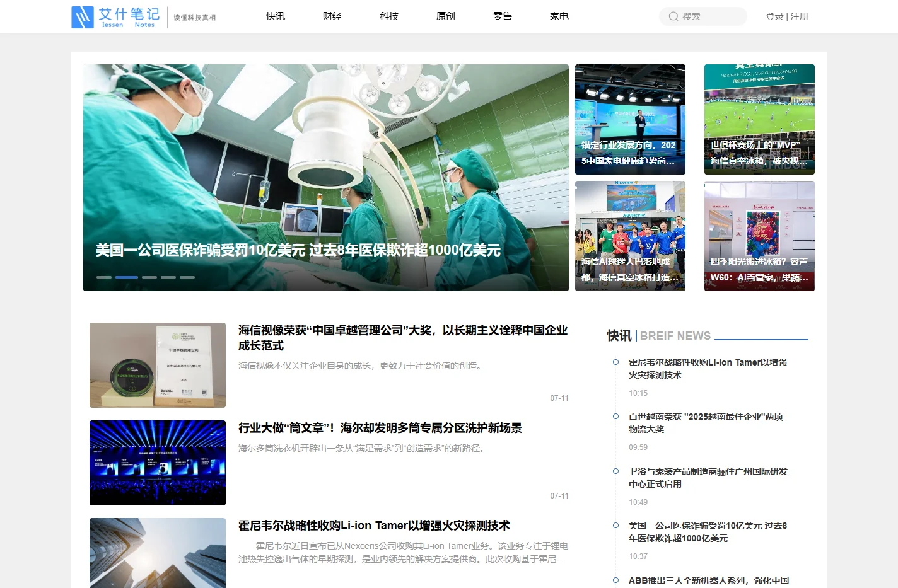Click summary 海尔多筒洗衣机开辟出一条
The image size is (898, 588).
pyautogui.click(x=362, y=448)
